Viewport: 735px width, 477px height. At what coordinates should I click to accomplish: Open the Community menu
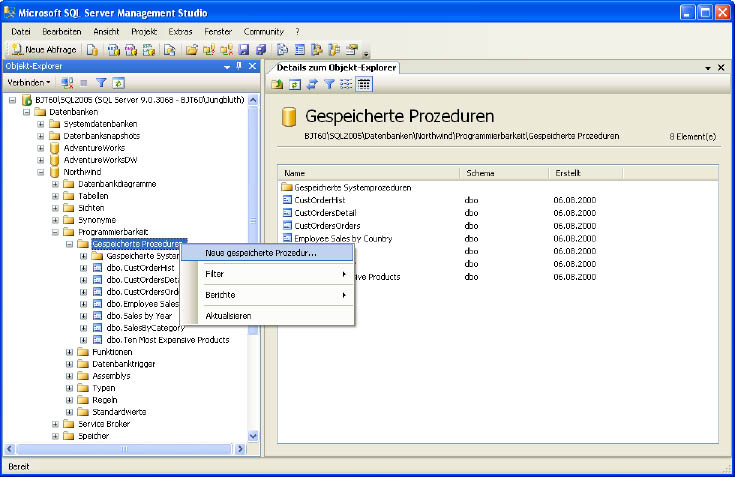pos(263,31)
